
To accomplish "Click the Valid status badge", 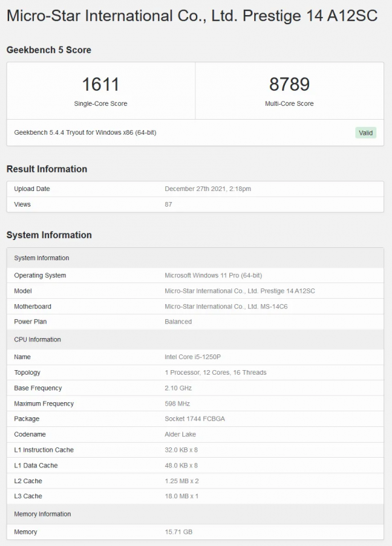I will pyautogui.click(x=366, y=133).
